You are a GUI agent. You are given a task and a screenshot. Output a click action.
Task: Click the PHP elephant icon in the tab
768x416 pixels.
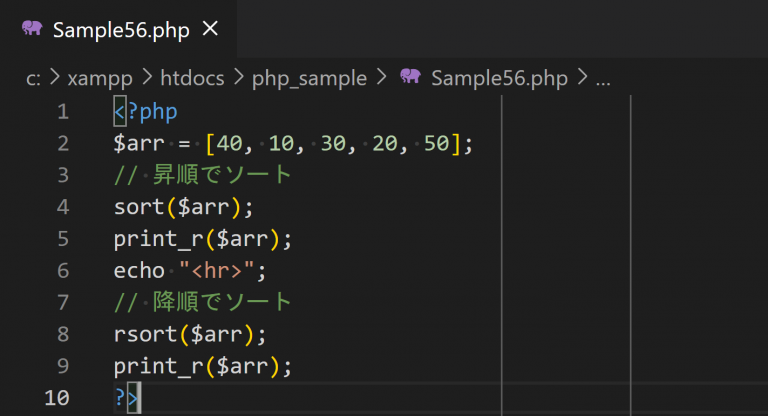(31, 28)
